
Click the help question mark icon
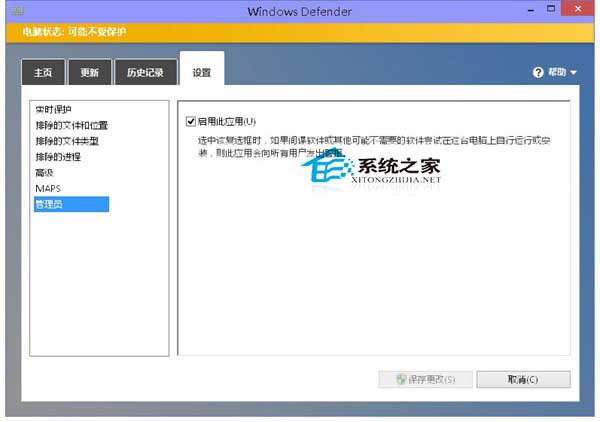pyautogui.click(x=538, y=72)
